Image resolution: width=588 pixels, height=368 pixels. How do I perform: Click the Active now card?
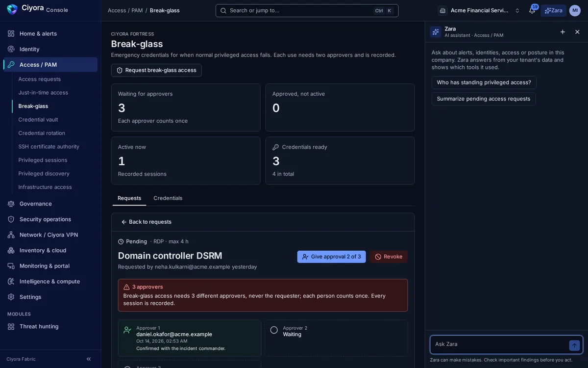coord(186,160)
